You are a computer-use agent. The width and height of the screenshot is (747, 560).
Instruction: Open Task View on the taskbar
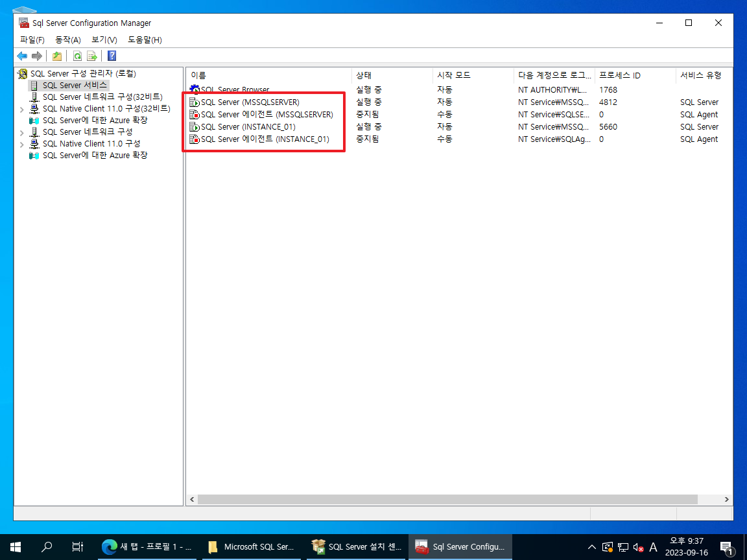pyautogui.click(x=77, y=546)
